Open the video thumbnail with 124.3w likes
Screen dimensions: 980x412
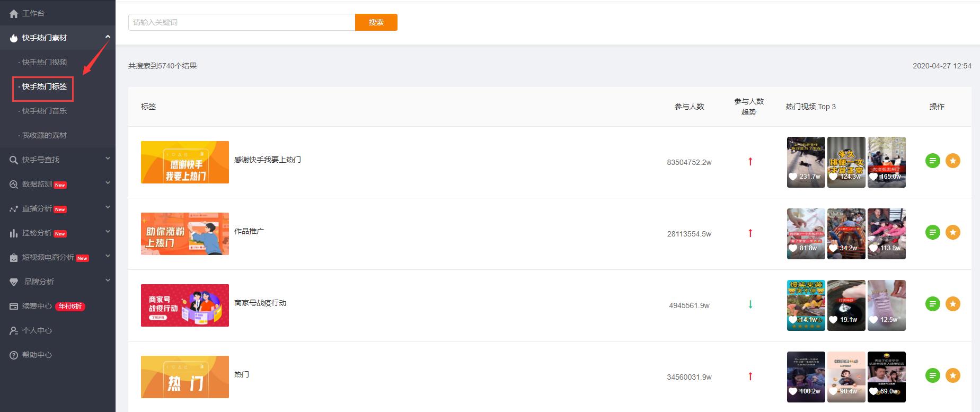click(x=846, y=162)
